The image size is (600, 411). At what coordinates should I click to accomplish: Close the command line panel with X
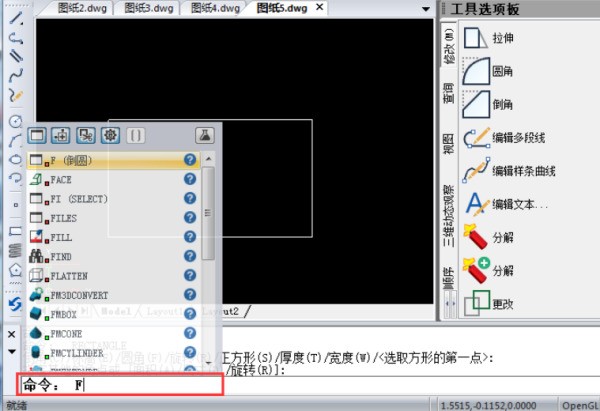point(12,334)
